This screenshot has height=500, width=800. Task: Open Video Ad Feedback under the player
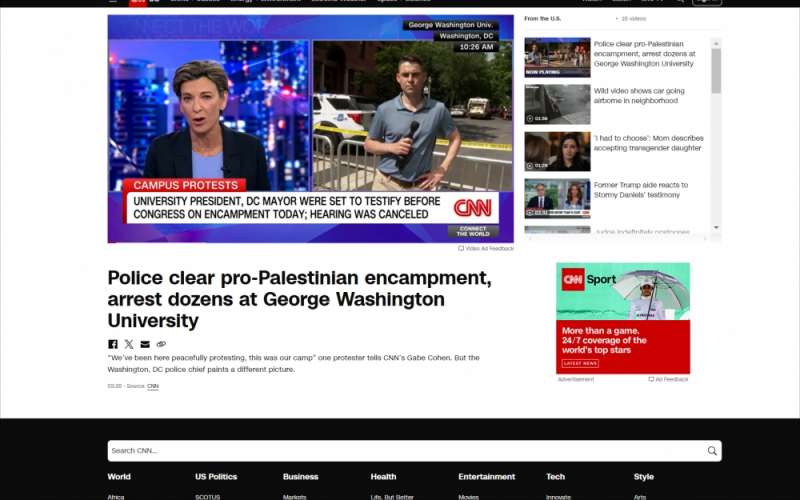[486, 248]
